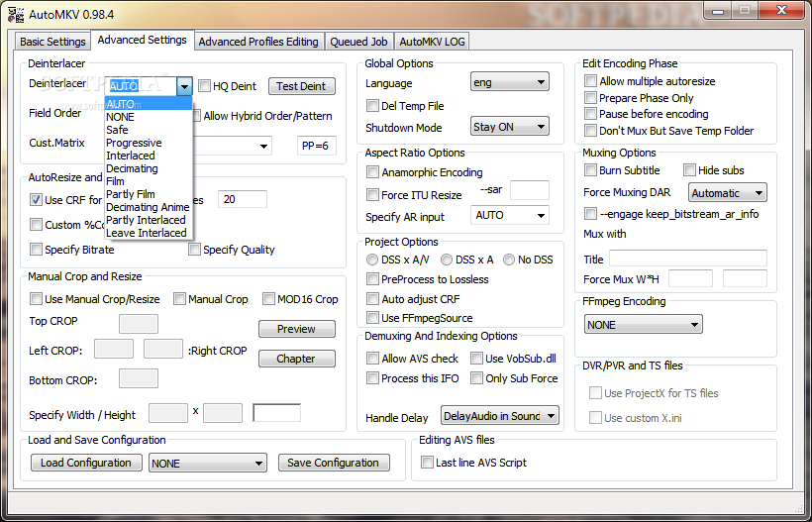Open the Shutdown Mode dropdown
Image resolution: width=812 pixels, height=522 pixels.
tap(510, 127)
